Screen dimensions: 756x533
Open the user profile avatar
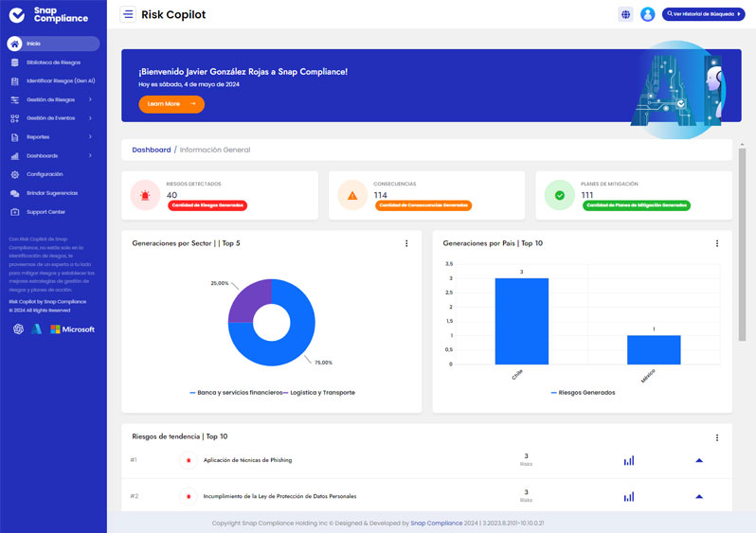pos(647,14)
